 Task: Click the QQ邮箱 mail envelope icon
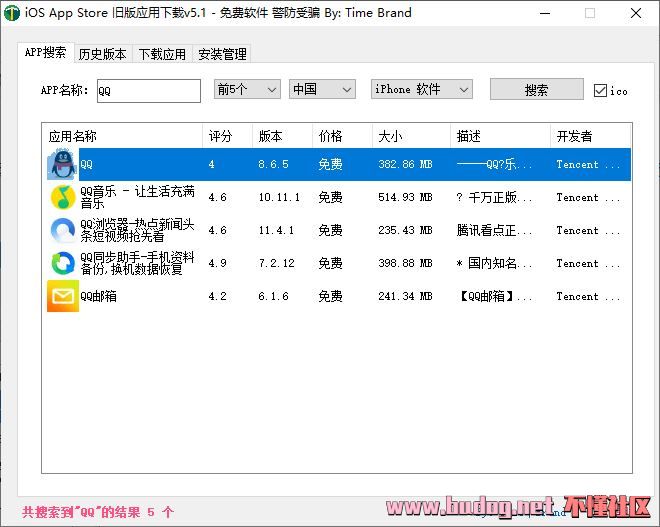tap(62, 297)
